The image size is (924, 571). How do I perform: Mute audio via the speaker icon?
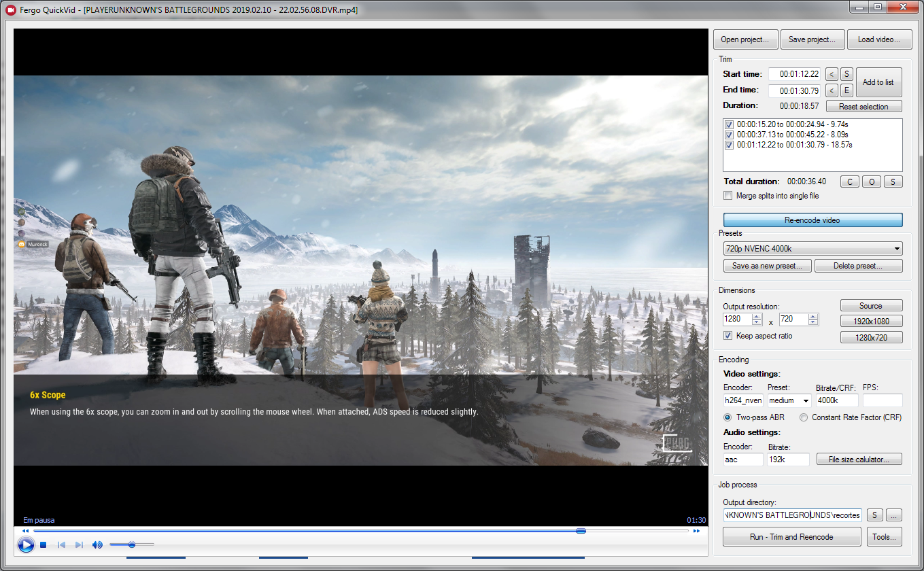click(x=97, y=544)
